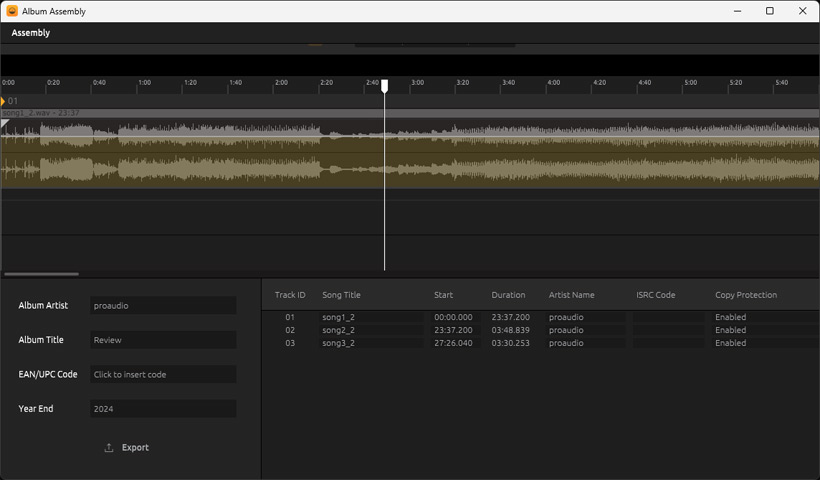
Task: Open the Assembly menu
Action: pos(30,33)
